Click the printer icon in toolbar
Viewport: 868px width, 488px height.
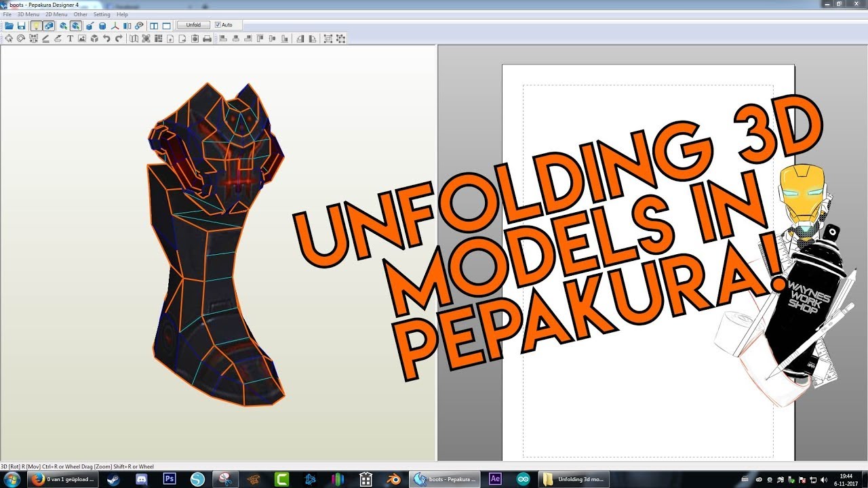[x=207, y=39]
